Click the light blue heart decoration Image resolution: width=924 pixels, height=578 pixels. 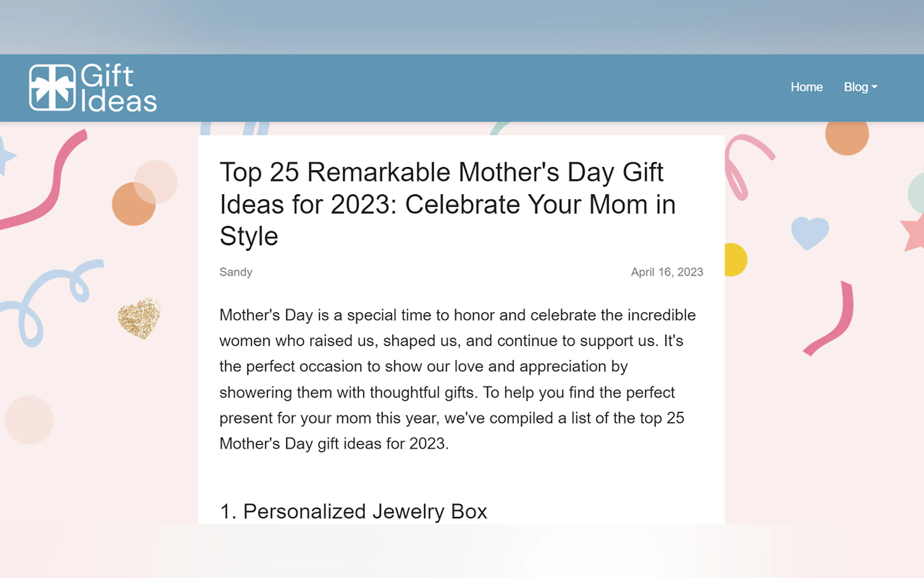tap(810, 231)
